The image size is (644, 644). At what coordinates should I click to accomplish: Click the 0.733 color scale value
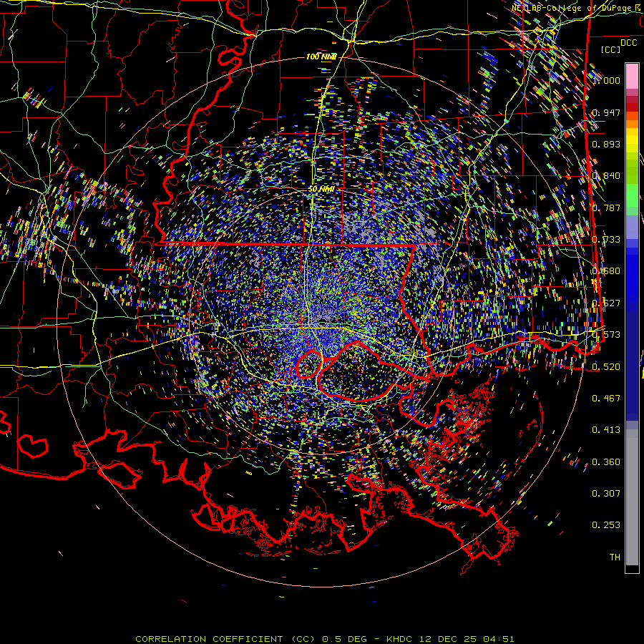pos(606,240)
